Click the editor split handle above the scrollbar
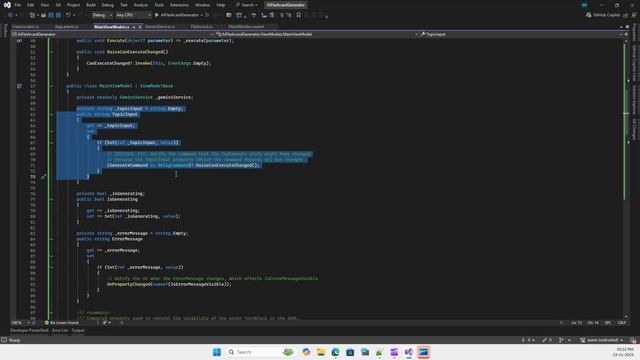 [627, 34]
